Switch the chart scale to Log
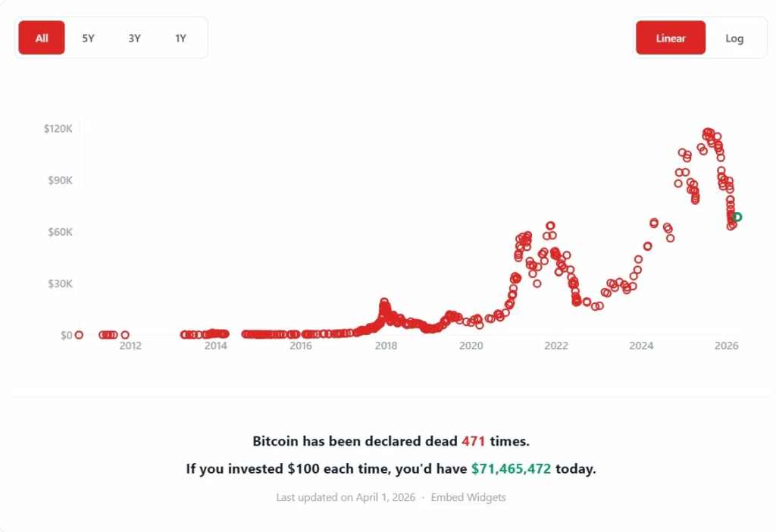 pyautogui.click(x=734, y=37)
